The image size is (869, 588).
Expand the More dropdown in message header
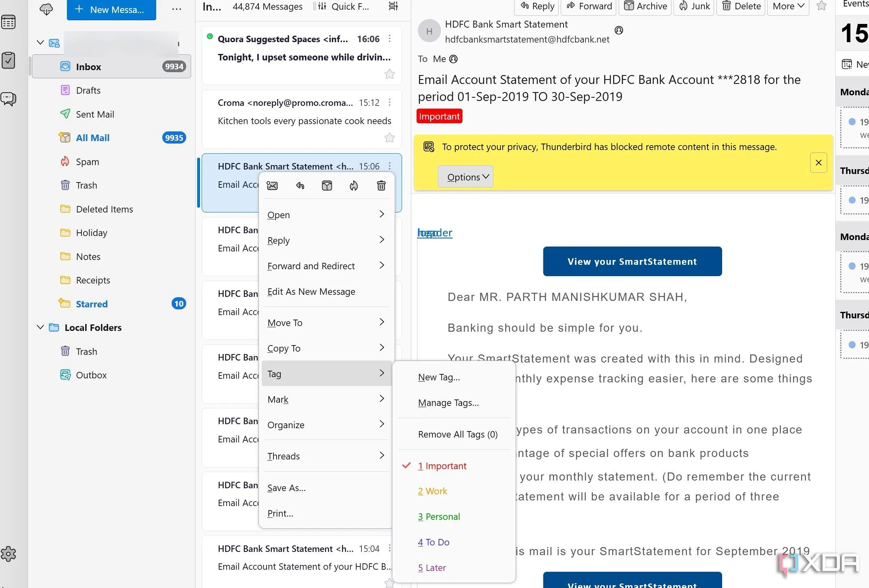tap(788, 6)
